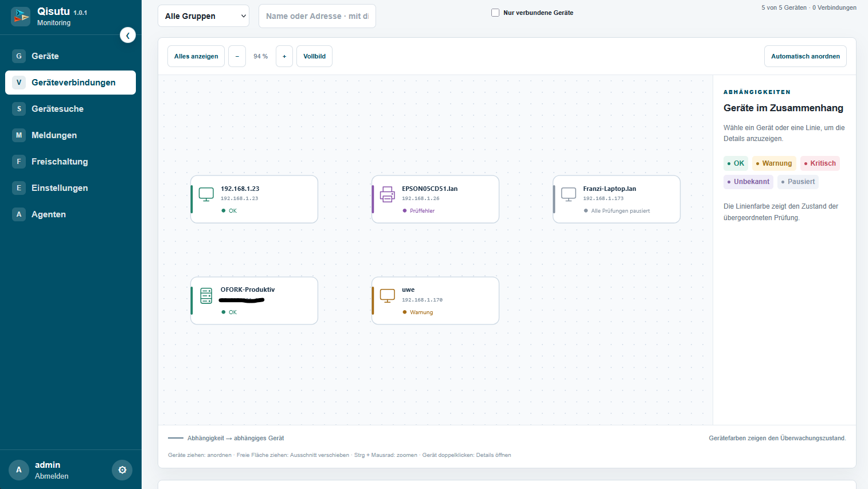This screenshot has width=868, height=489.
Task: Click the monitor icon of uwe device
Action: click(x=388, y=296)
